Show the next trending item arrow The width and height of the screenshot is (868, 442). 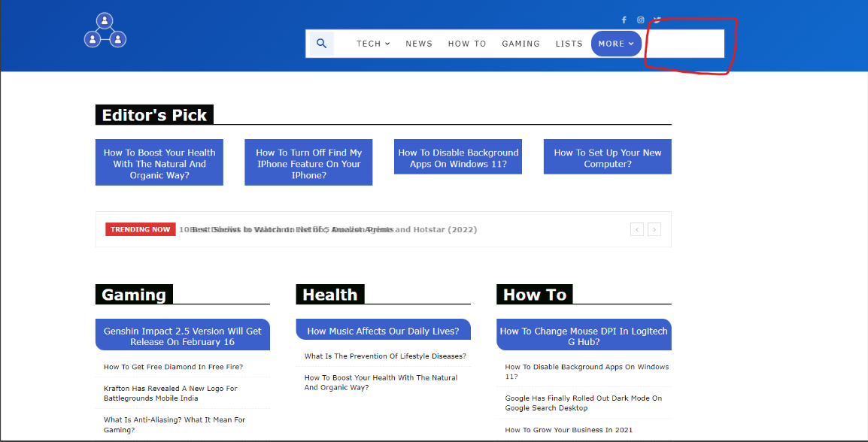pyautogui.click(x=654, y=229)
